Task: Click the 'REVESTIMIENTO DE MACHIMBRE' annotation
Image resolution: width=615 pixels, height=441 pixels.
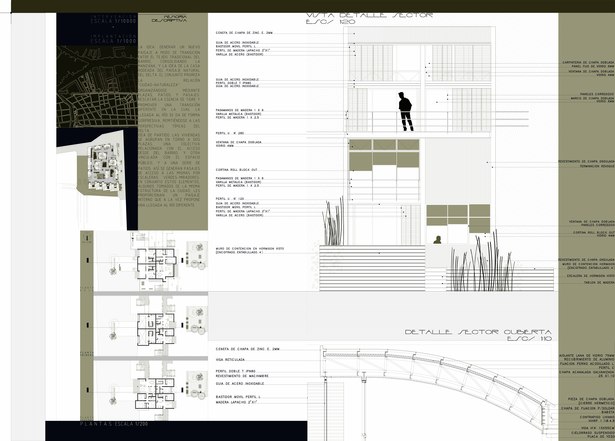Action: pos(242,376)
